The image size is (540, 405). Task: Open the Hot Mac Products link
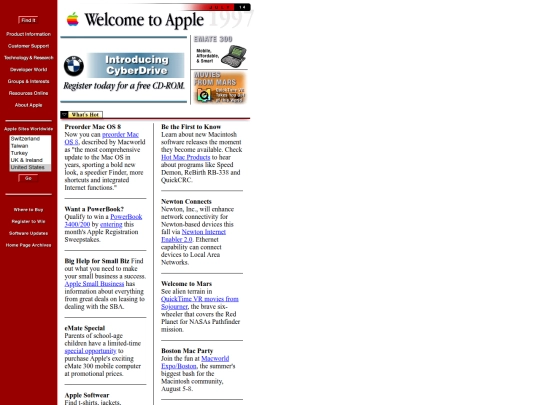click(185, 157)
